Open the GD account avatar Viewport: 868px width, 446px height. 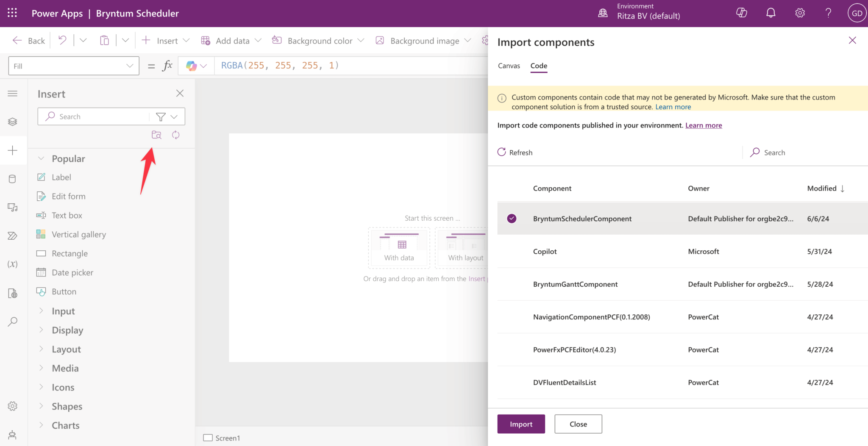pyautogui.click(x=857, y=13)
